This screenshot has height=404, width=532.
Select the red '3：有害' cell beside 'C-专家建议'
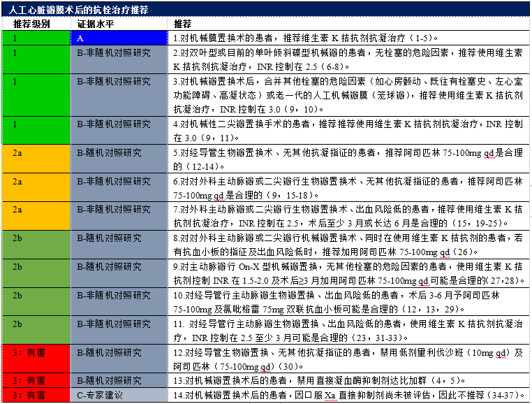[36, 395]
